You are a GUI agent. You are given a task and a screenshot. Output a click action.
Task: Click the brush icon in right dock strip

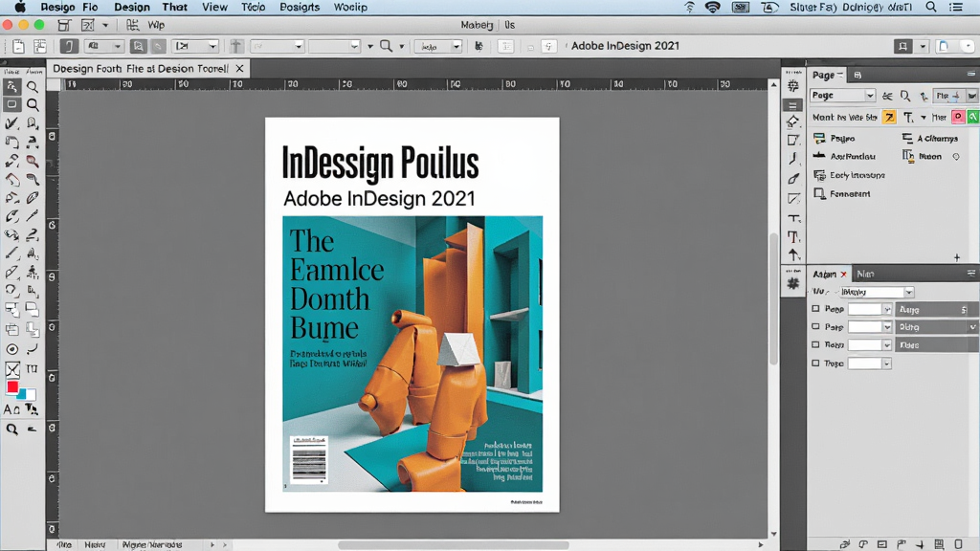point(793,179)
